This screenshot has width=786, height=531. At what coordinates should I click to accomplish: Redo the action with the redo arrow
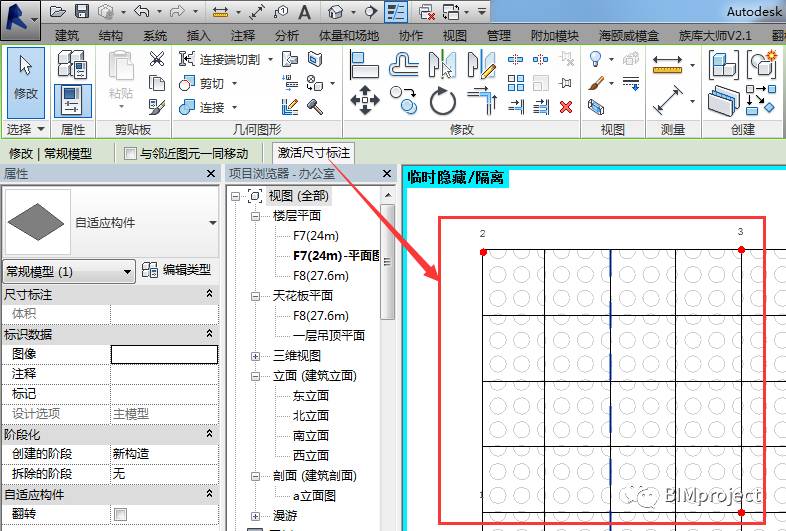click(177, 12)
